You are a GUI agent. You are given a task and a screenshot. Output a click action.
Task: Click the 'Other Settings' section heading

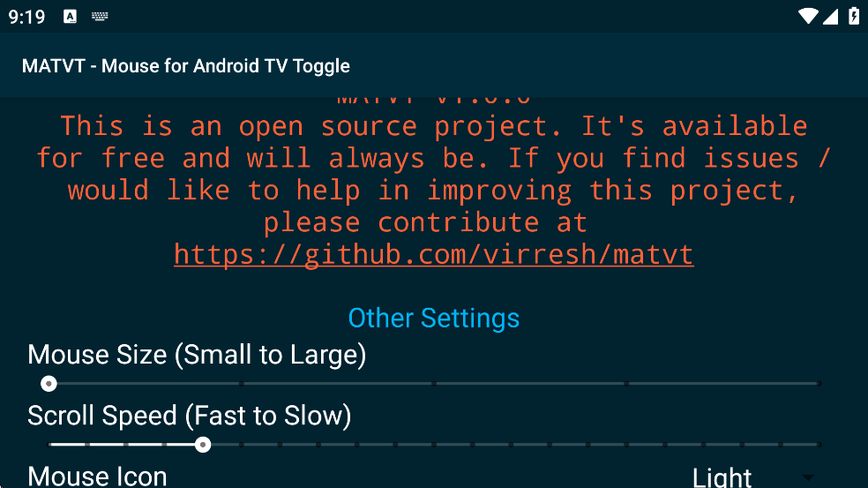434,318
